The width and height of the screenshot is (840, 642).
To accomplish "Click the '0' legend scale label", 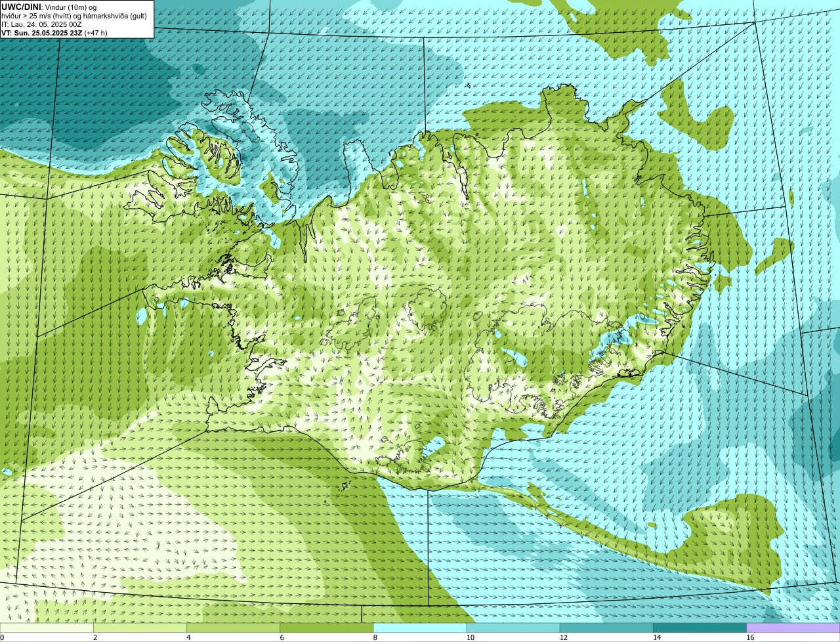I will pyautogui.click(x=2, y=637).
